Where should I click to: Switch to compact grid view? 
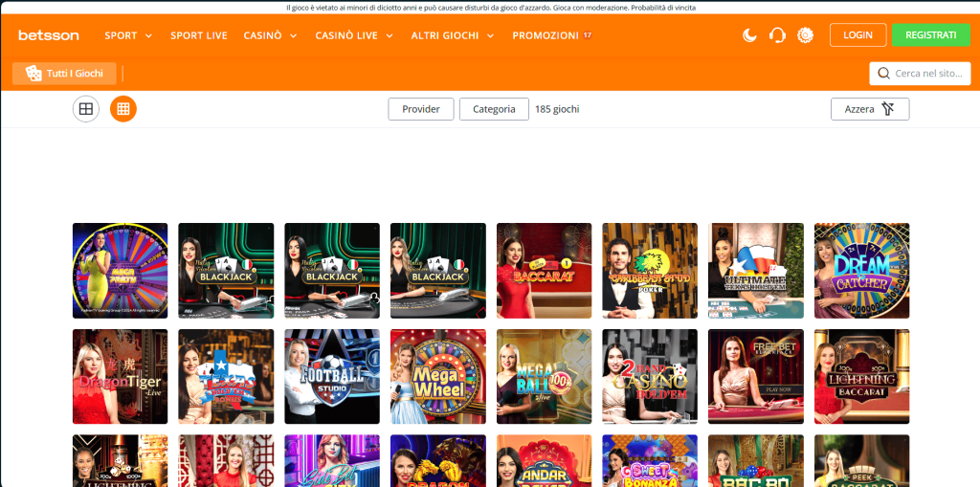(x=123, y=109)
